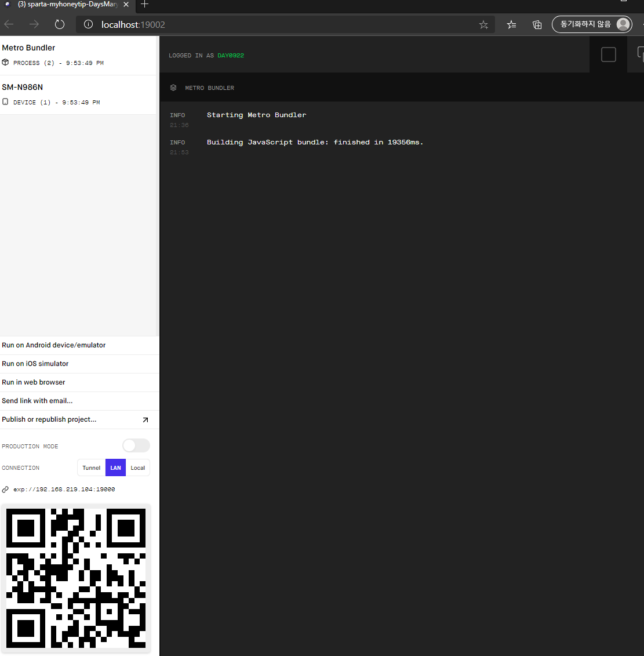Click the layers icon in Metro Bundler header

173,88
